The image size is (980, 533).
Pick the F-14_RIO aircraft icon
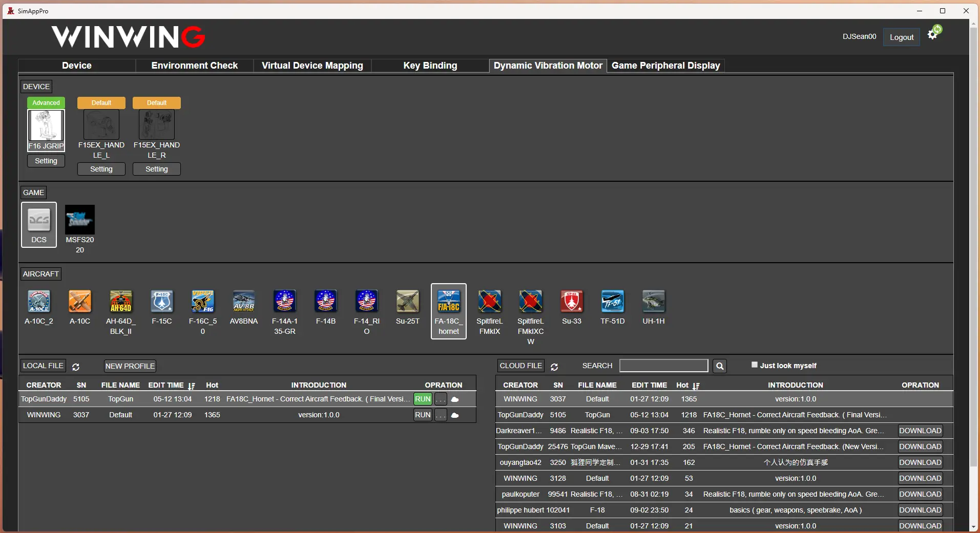367,302
